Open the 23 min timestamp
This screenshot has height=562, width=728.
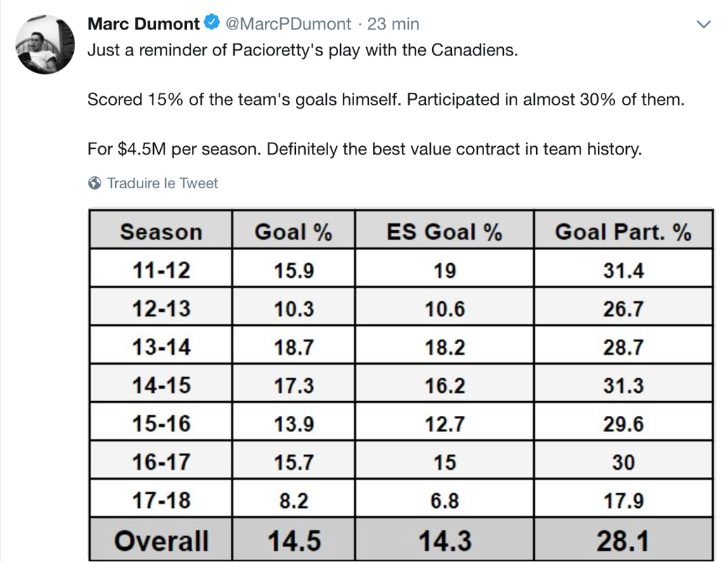pyautogui.click(x=394, y=24)
